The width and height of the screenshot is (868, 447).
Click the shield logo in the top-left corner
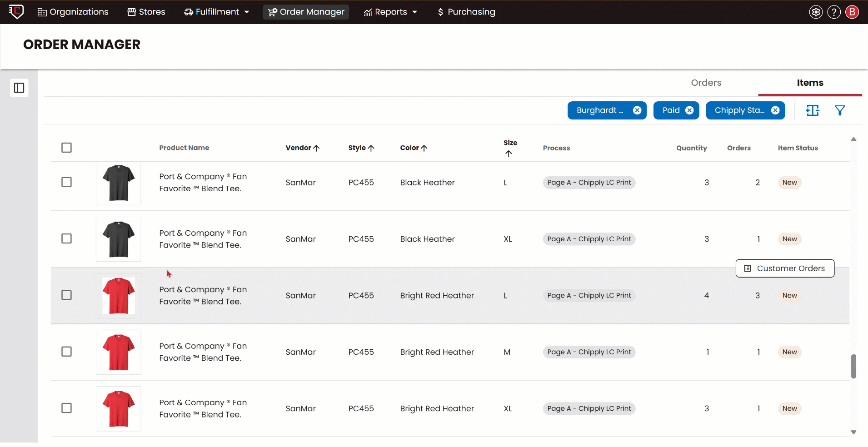click(16, 11)
